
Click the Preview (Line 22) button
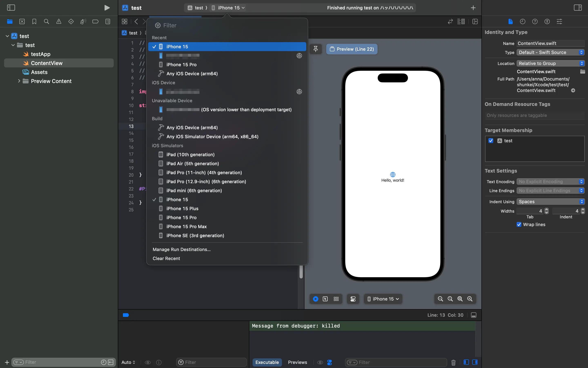pos(352,49)
